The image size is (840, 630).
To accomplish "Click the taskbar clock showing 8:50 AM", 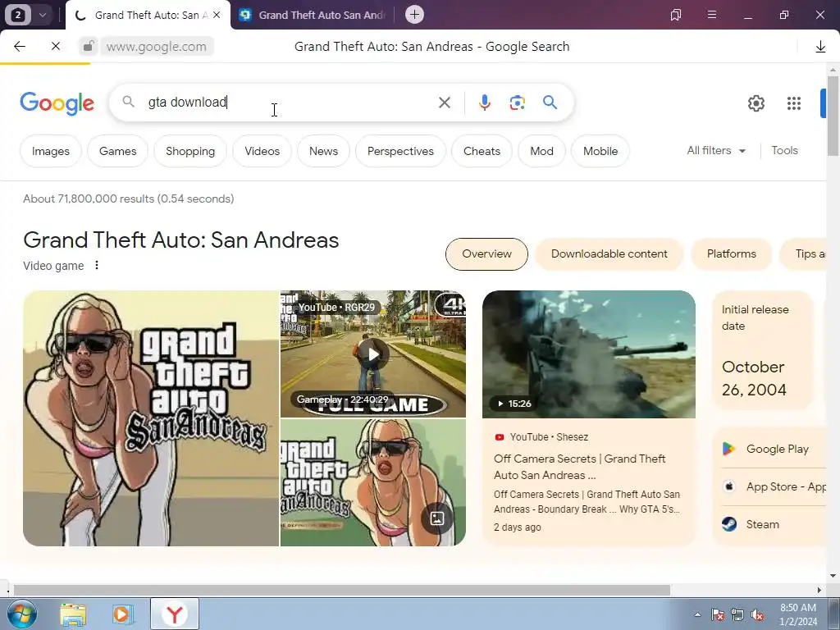I will tap(798, 614).
